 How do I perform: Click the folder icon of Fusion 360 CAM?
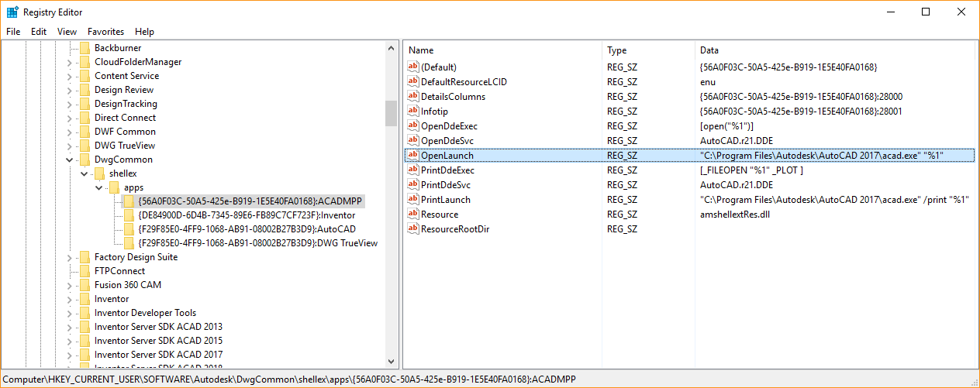[85, 285]
